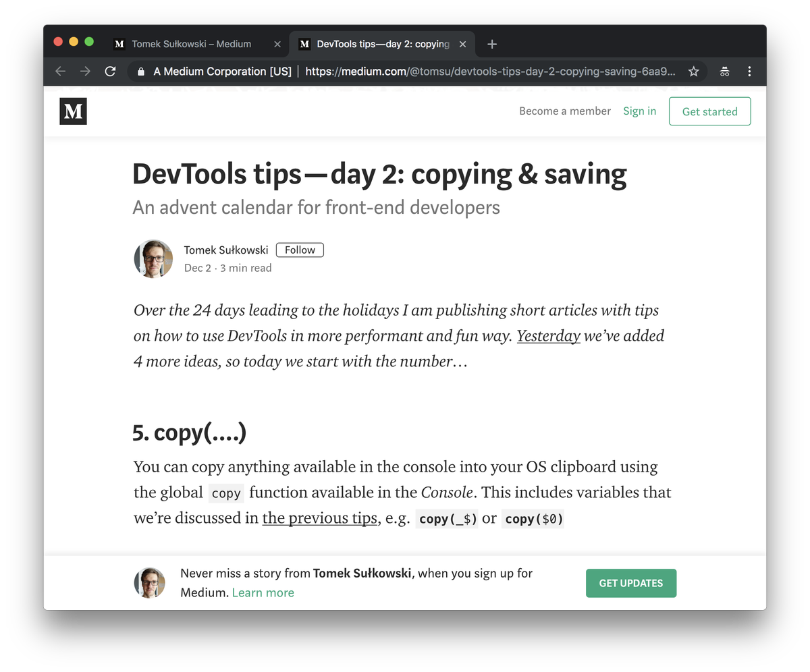810x672 pixels.
Task: Click the inline code copy(_$)
Action: pyautogui.click(x=447, y=519)
